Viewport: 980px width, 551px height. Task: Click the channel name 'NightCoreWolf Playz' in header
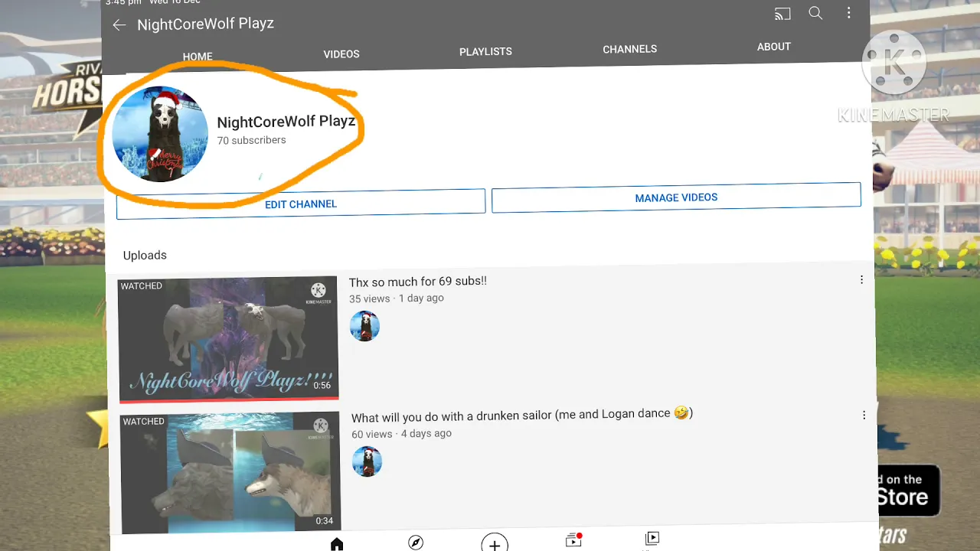(205, 24)
